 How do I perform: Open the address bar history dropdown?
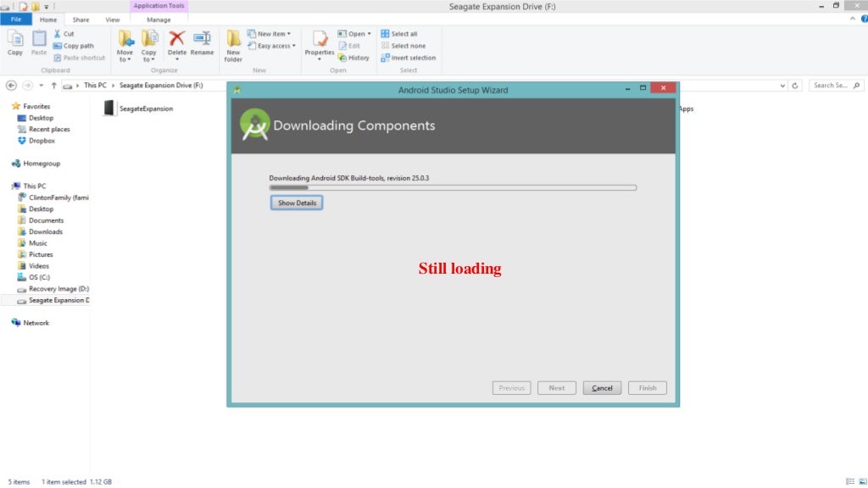(x=782, y=86)
